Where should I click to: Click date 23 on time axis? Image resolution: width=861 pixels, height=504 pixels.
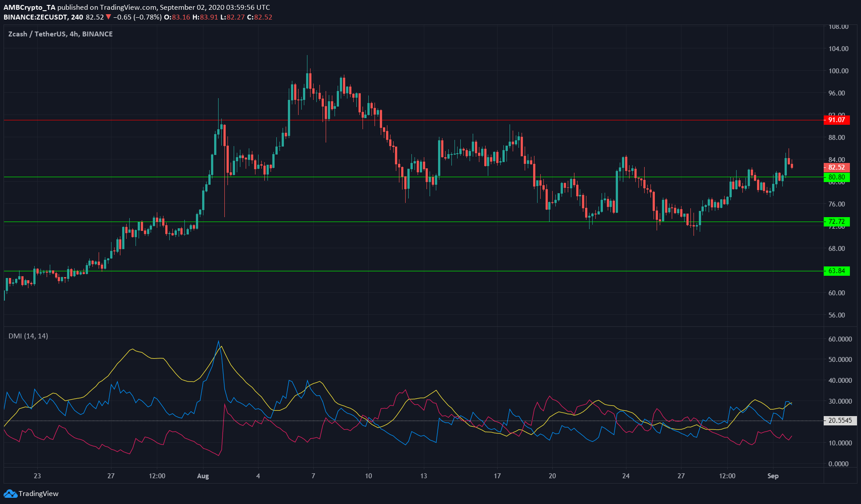37,476
